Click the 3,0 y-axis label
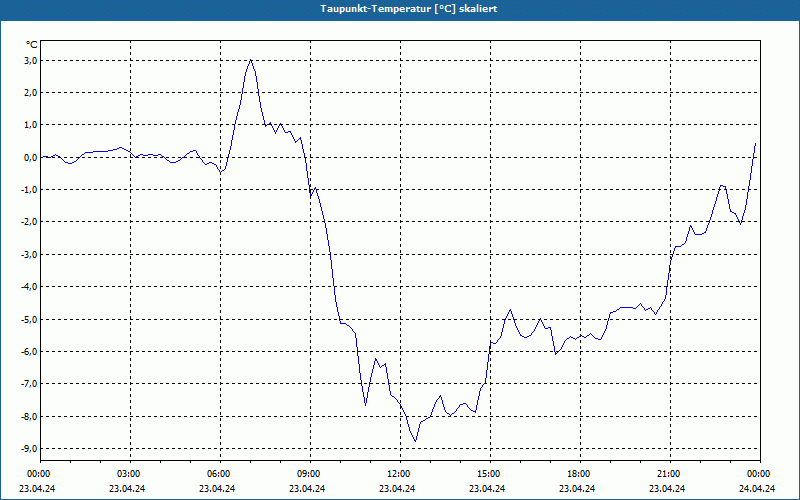The image size is (800, 500). [31, 61]
